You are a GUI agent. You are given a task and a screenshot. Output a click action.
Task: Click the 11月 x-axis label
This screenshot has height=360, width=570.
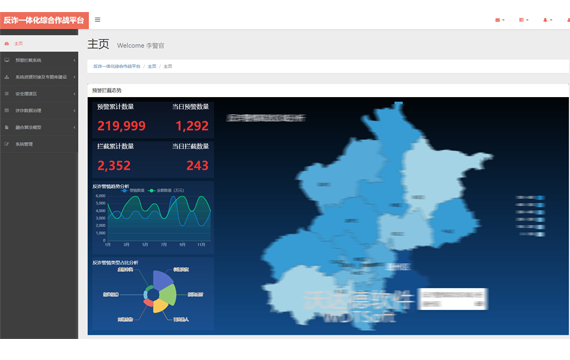tap(201, 245)
